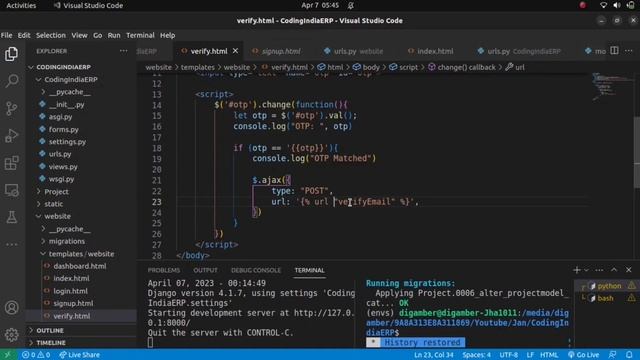
Task: Open the Accounts menu
Action: (11, 307)
